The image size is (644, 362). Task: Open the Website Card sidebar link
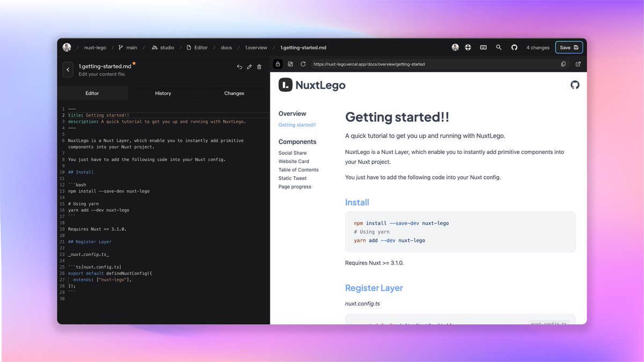pos(294,161)
